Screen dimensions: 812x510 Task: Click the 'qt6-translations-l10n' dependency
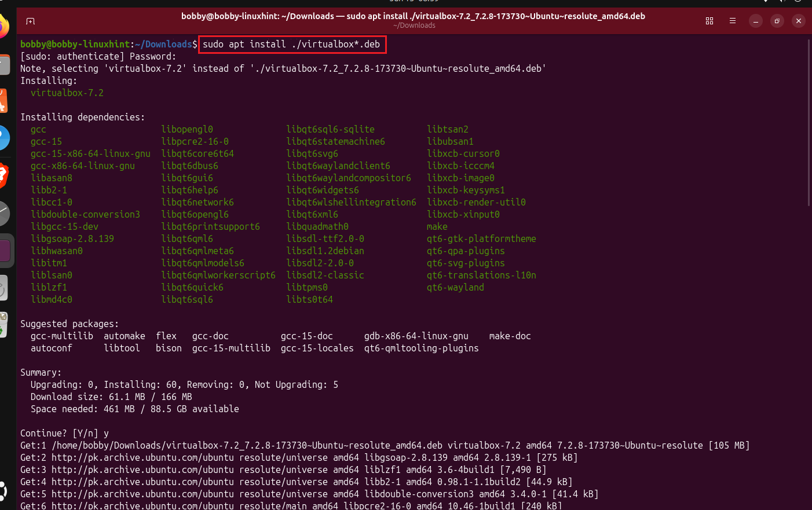coord(481,275)
